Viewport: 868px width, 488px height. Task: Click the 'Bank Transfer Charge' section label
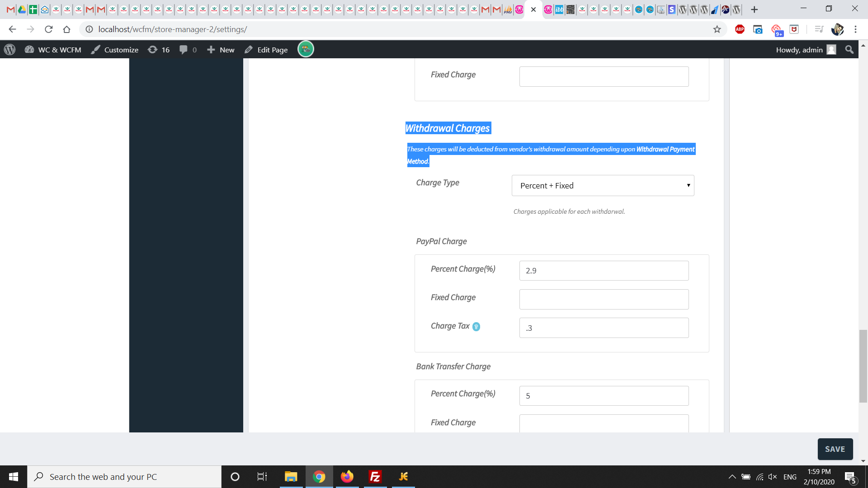click(453, 366)
